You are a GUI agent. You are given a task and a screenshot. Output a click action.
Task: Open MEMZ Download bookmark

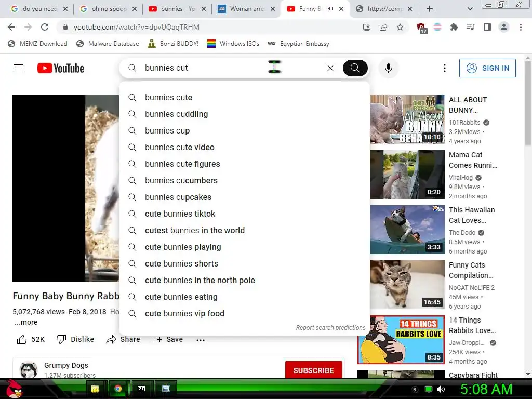pos(37,44)
